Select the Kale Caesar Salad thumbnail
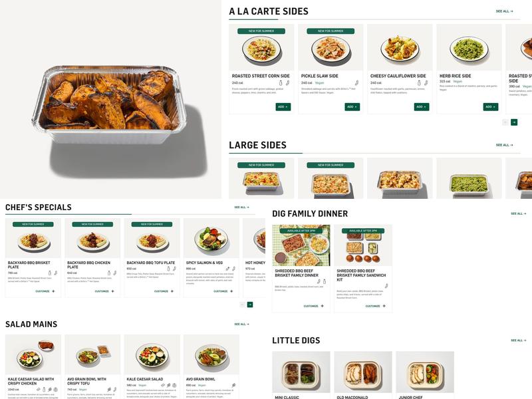 coord(152,354)
